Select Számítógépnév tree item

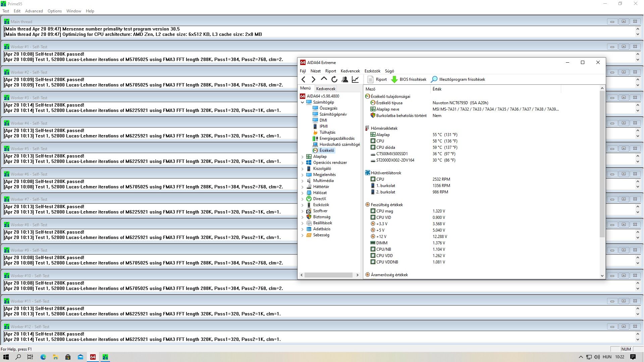point(330,114)
